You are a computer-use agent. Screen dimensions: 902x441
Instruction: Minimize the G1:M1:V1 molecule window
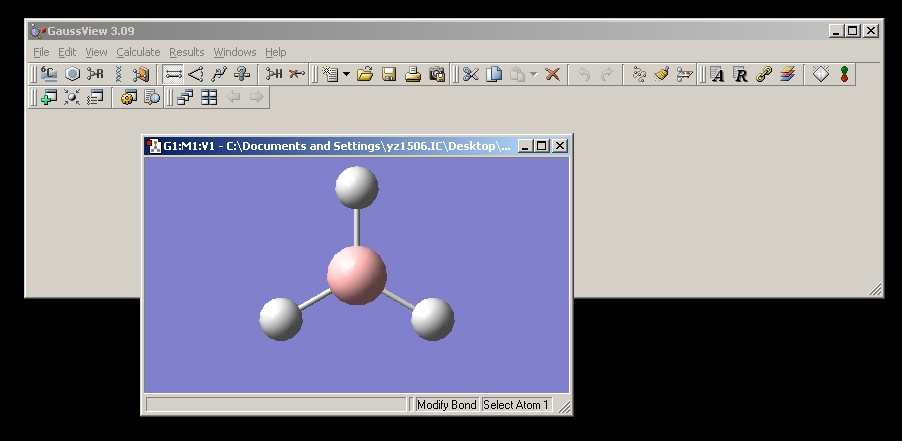[x=524, y=146]
